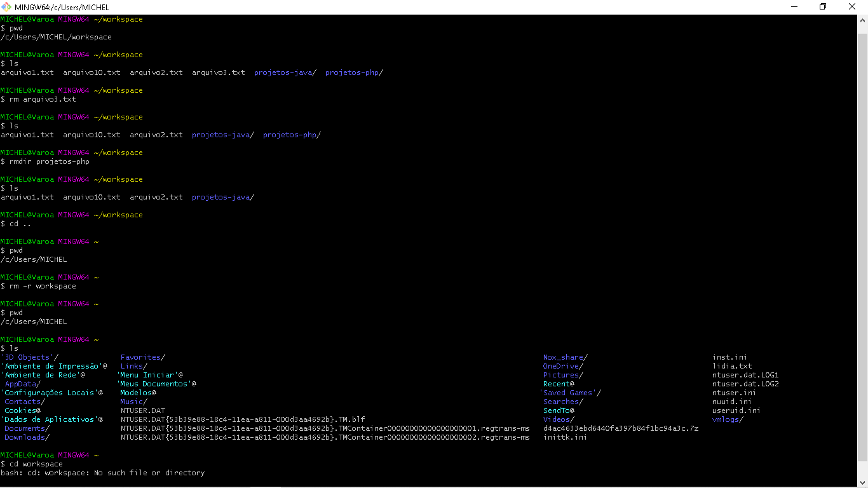This screenshot has width=868, height=488.
Task: Click the Music directory entry
Action: (134, 402)
